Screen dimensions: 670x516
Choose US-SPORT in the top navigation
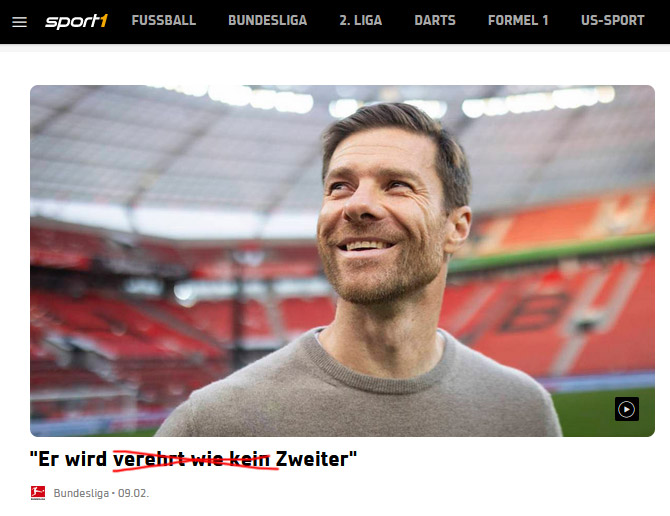612,21
